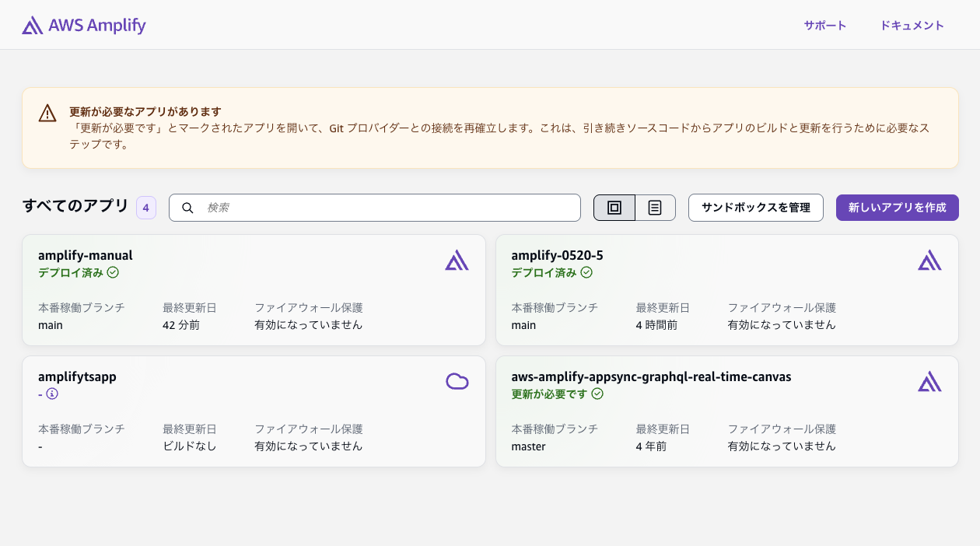Click デプロイ済み status on amplify-manual
This screenshot has width=980, height=546.
tap(71, 272)
